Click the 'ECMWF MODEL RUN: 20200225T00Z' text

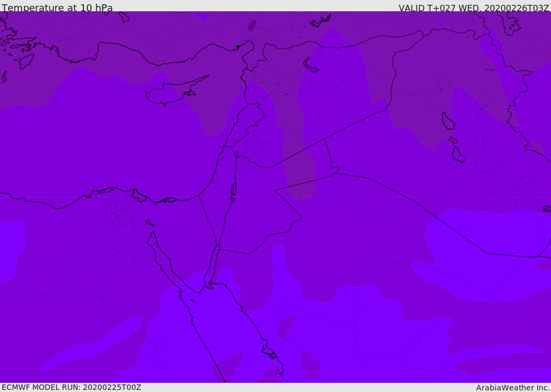click(72, 388)
